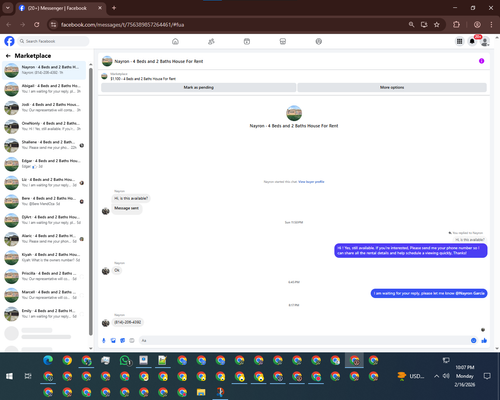
Task: Open the Bere conversation
Action: [44, 201]
